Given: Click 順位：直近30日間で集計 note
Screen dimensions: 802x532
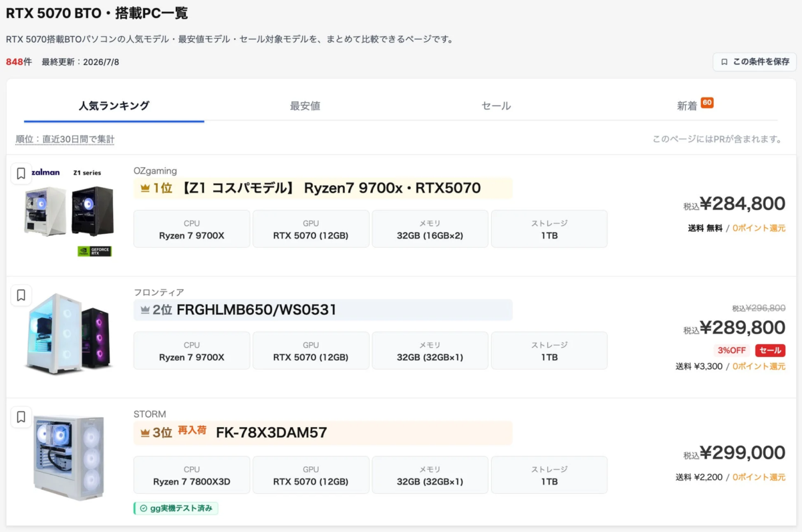Looking at the screenshot, I should click(x=65, y=139).
